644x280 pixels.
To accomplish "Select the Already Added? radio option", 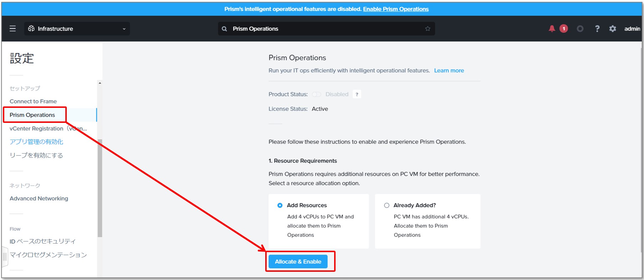I will (387, 205).
